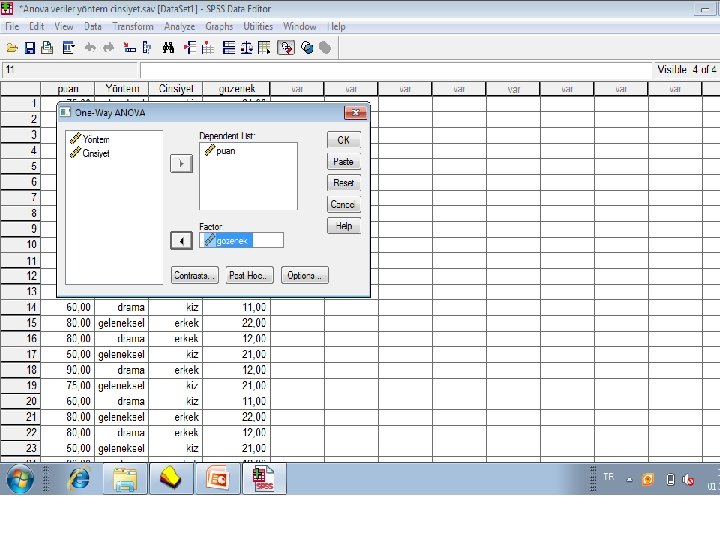This screenshot has height=540, width=720.
Task: Click row 17 gozenek value 21,00
Action: [x=236, y=354]
